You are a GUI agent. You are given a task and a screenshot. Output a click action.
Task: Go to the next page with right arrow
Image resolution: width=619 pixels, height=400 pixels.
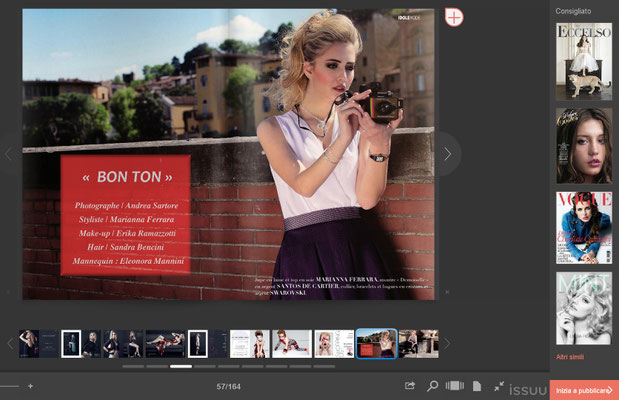pyautogui.click(x=447, y=154)
